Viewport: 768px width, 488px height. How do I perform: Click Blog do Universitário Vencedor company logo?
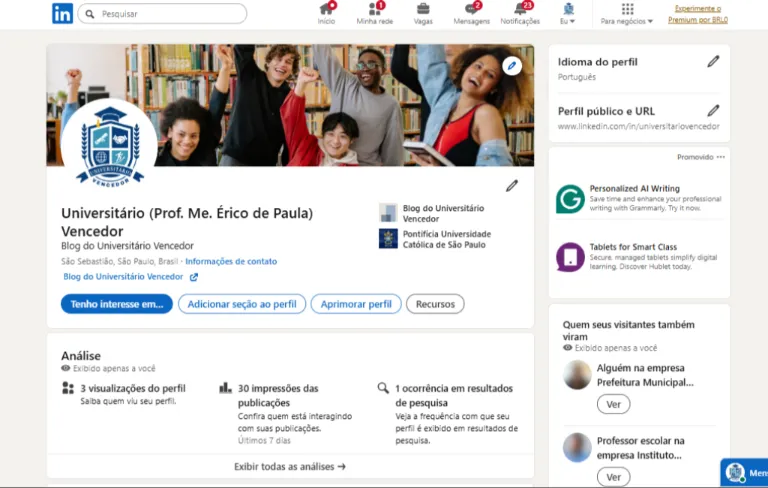388,213
